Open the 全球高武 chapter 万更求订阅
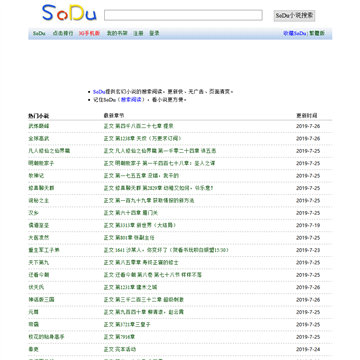The image size is (360, 360). click(x=143, y=138)
